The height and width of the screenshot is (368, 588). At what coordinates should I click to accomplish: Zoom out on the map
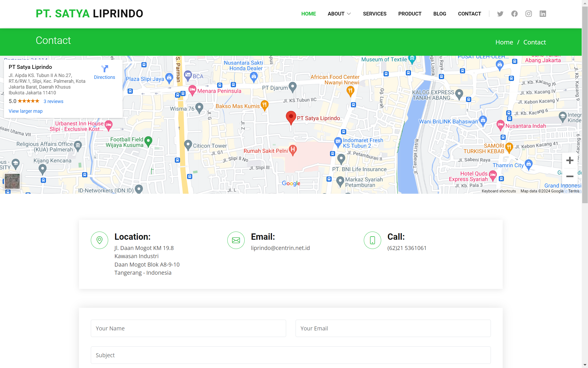[570, 176]
